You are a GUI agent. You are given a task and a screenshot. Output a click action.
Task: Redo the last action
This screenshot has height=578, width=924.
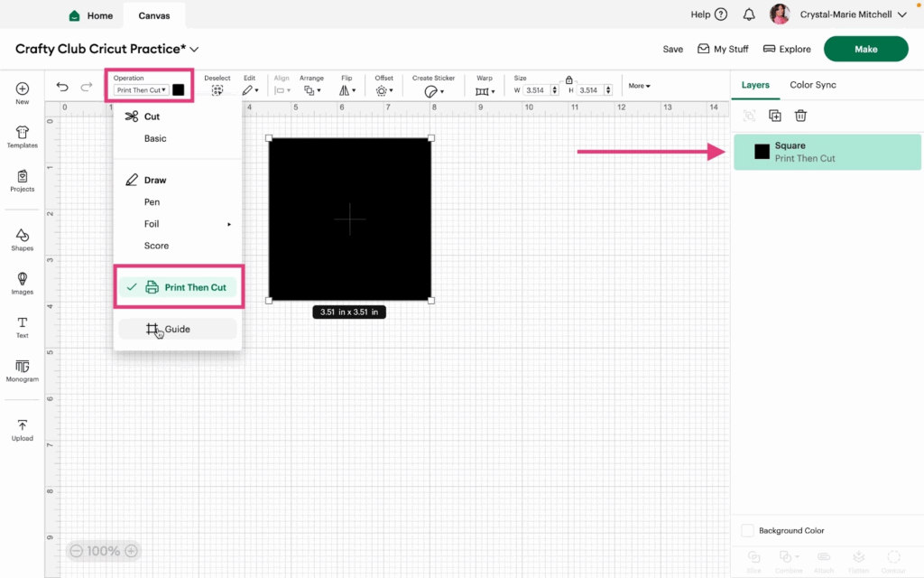[x=87, y=87]
